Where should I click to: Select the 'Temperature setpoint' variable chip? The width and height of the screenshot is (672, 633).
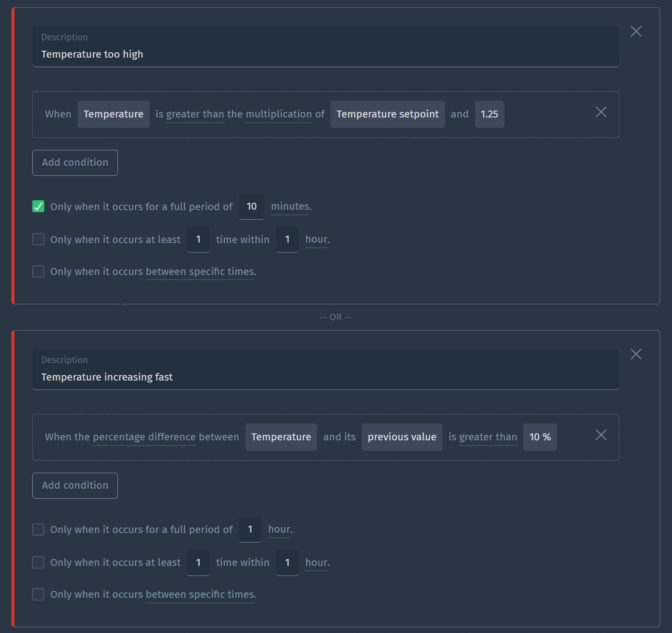[387, 114]
